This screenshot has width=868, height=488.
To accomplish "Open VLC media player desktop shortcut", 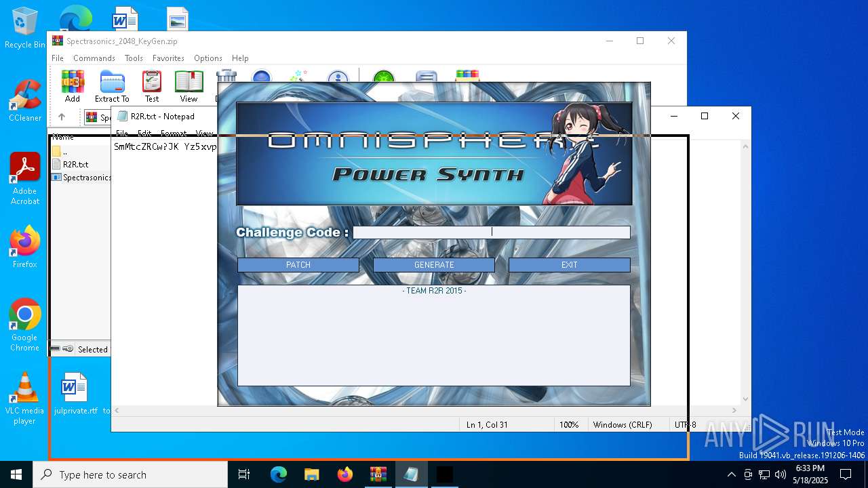I will pyautogui.click(x=24, y=399).
